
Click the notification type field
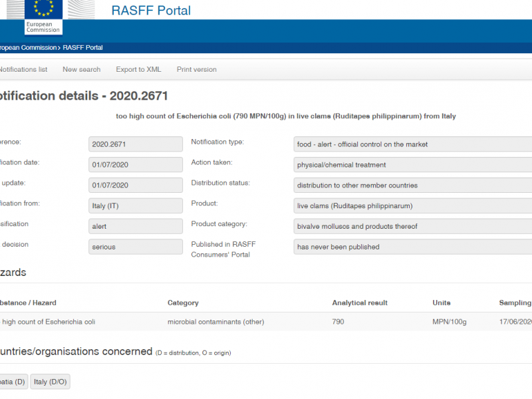[x=412, y=144]
